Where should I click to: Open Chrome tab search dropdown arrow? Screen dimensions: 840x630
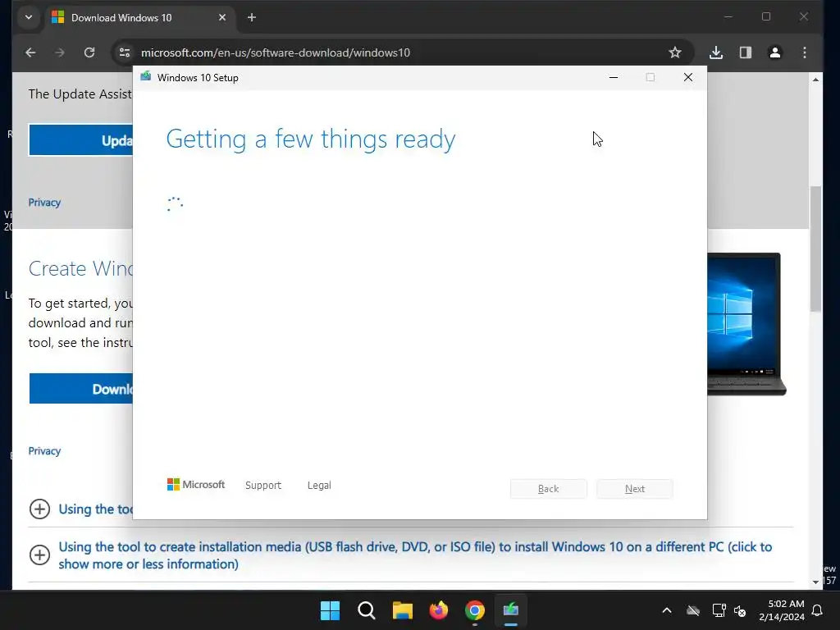tap(29, 18)
